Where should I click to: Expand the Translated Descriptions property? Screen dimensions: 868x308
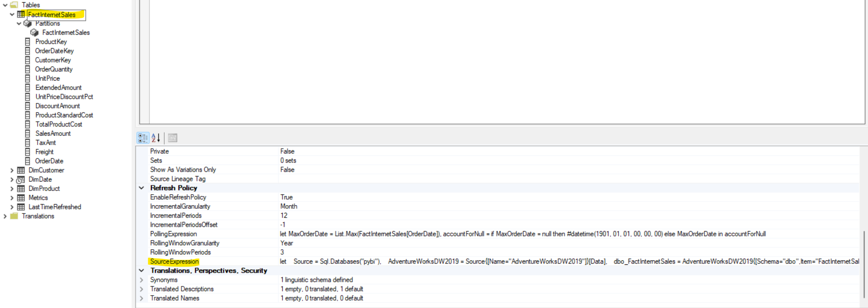point(141,289)
